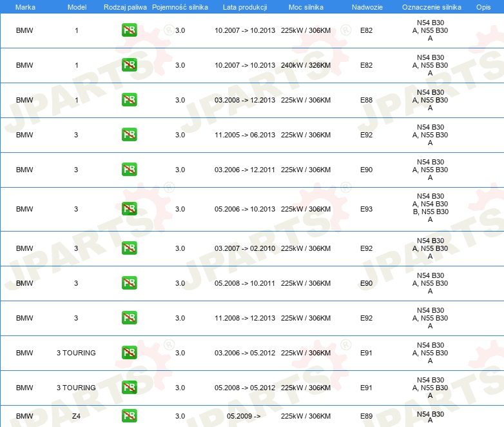Select the 3.0 capacity cell in the Z4 row
This screenshot has width=504, height=427.
[x=180, y=416]
